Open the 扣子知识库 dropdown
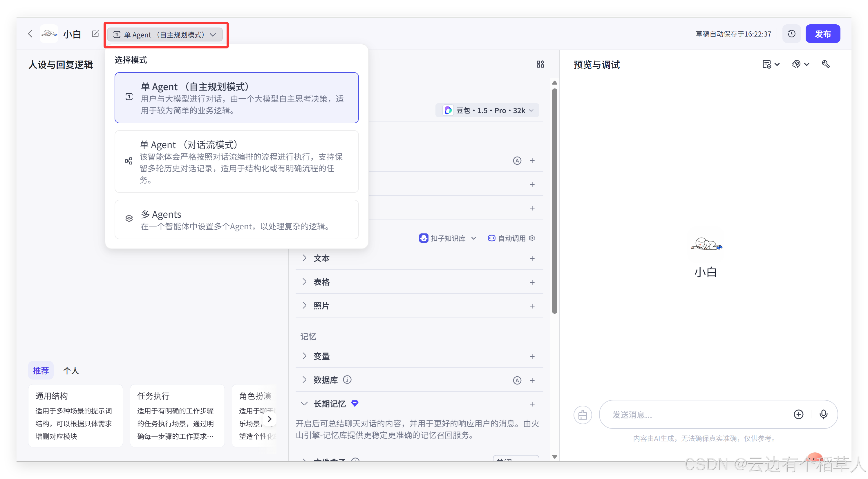 click(x=447, y=238)
